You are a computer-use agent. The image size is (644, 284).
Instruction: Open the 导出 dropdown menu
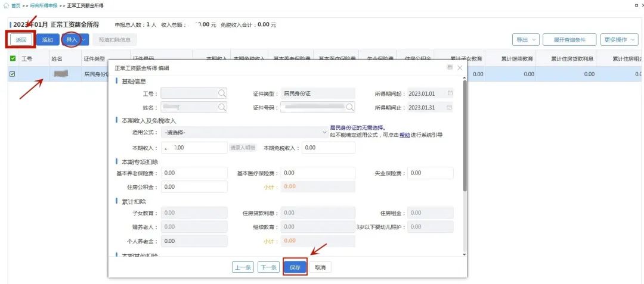pos(525,40)
